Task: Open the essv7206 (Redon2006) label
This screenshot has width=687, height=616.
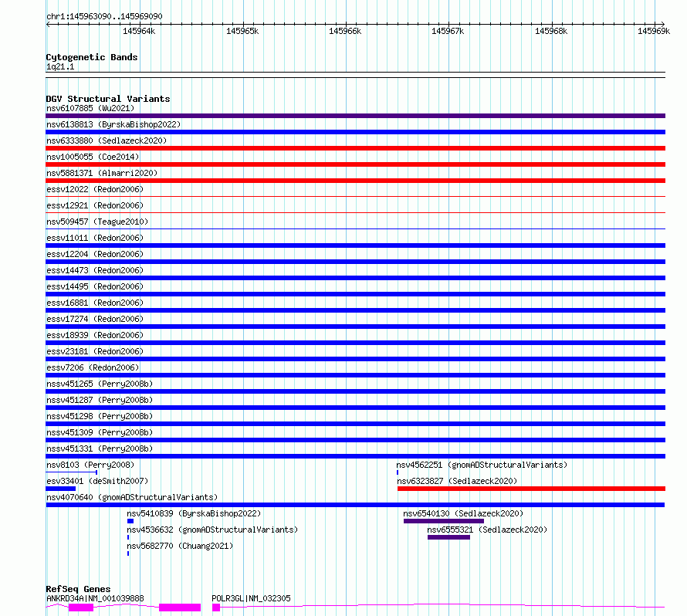Action: (93, 367)
